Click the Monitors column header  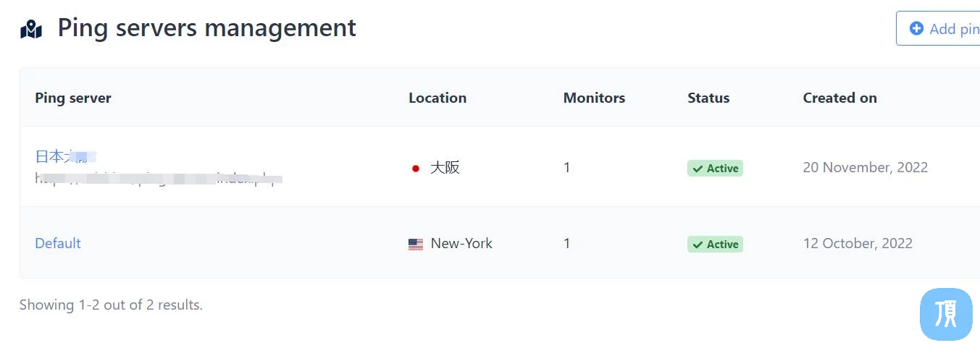(594, 98)
